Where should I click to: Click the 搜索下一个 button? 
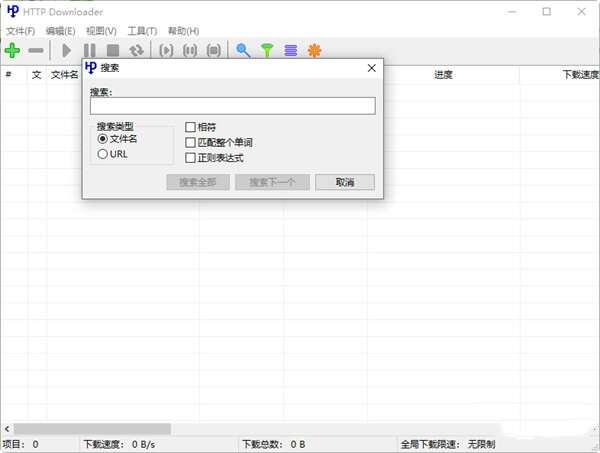(x=272, y=182)
